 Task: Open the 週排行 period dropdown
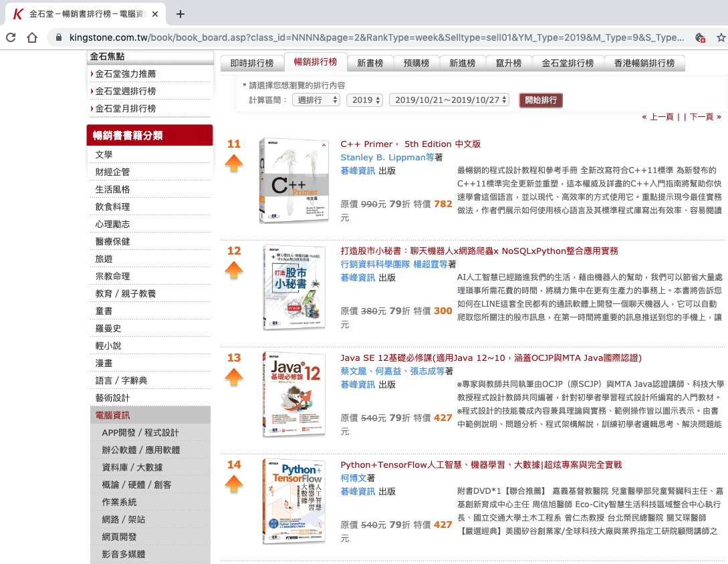tap(316, 100)
